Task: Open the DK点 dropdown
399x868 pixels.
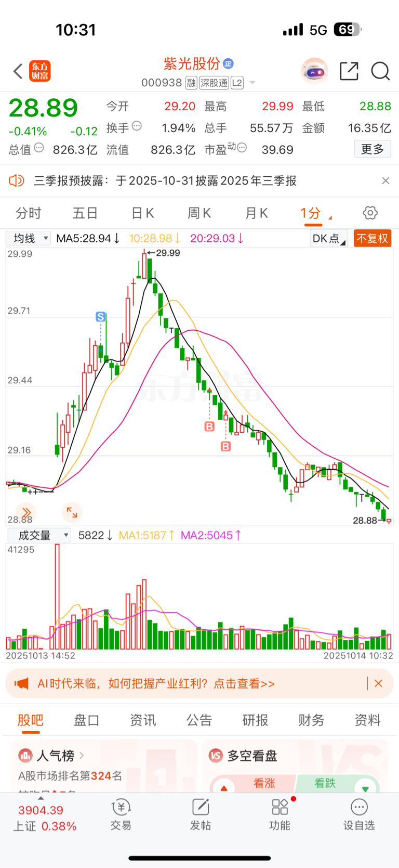Action: point(328,238)
